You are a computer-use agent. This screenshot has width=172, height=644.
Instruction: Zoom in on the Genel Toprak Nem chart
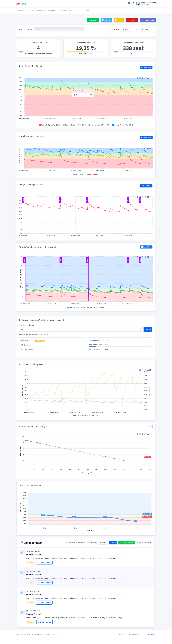coord(137,78)
